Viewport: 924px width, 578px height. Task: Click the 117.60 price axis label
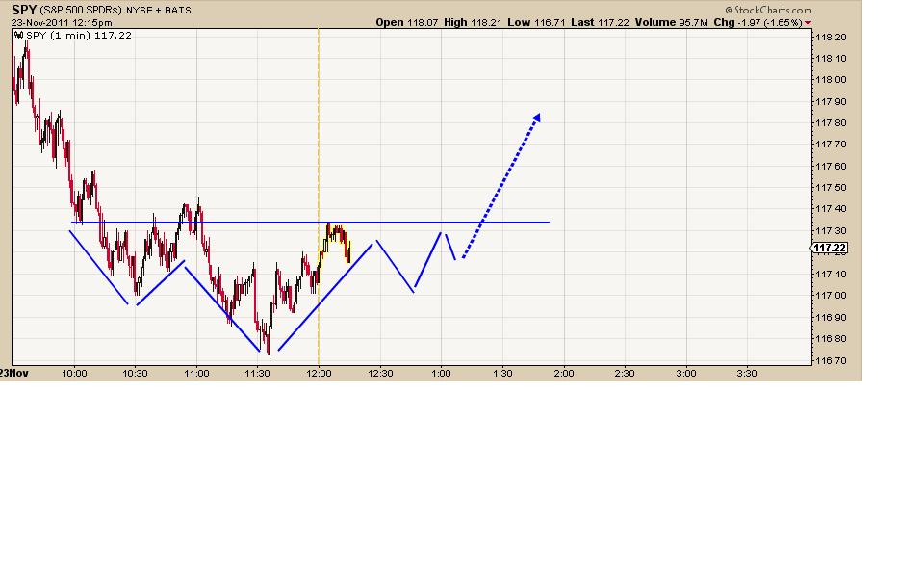tap(831, 167)
